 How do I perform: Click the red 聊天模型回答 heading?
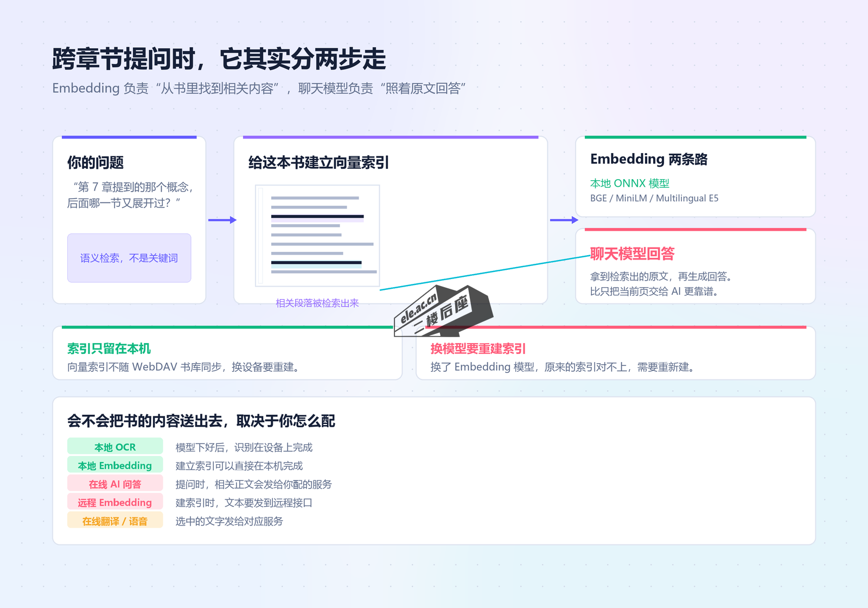(x=633, y=254)
